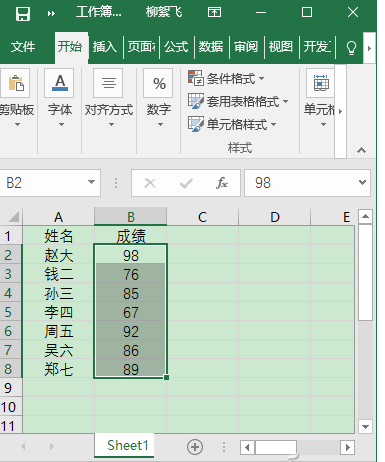This screenshot has width=385, height=462.
Task: Expand the 剪贴板 dropdown arrow
Action: 17,125
